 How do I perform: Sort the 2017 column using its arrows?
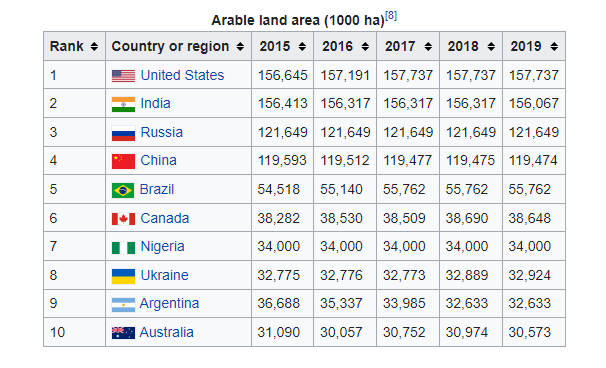pos(428,47)
